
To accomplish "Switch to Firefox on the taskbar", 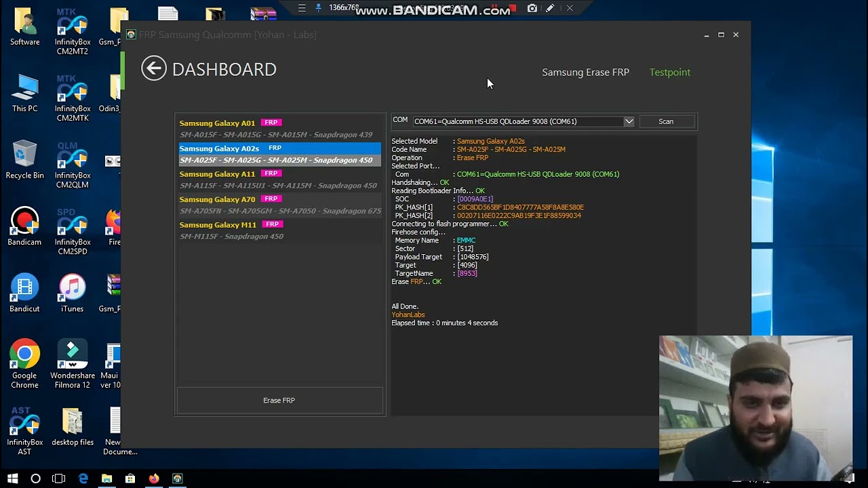I will 154,479.
